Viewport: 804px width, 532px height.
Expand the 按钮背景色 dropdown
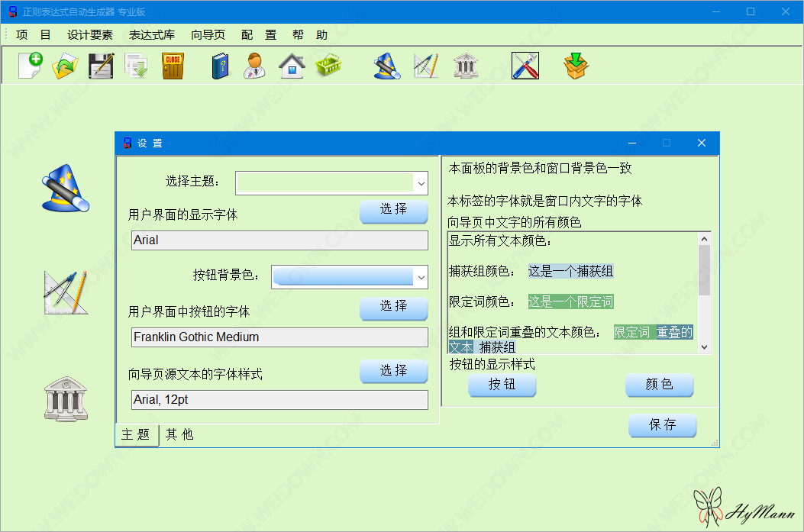pyautogui.click(x=421, y=277)
